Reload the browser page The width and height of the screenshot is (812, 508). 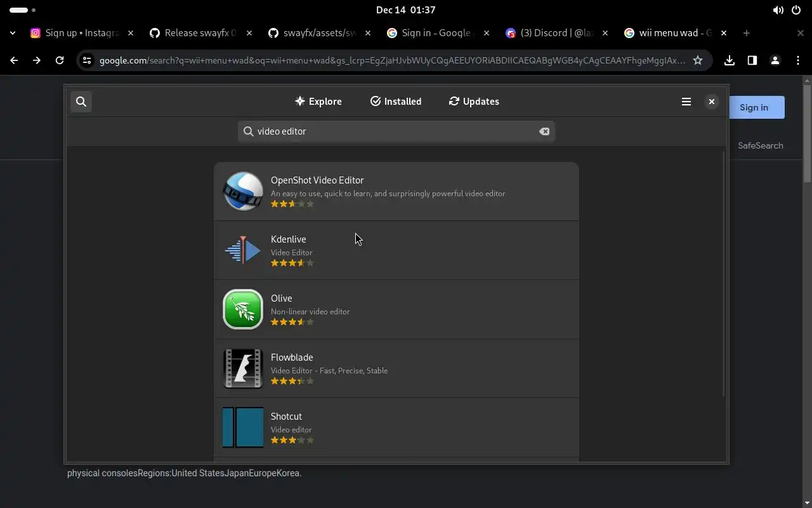click(x=60, y=60)
